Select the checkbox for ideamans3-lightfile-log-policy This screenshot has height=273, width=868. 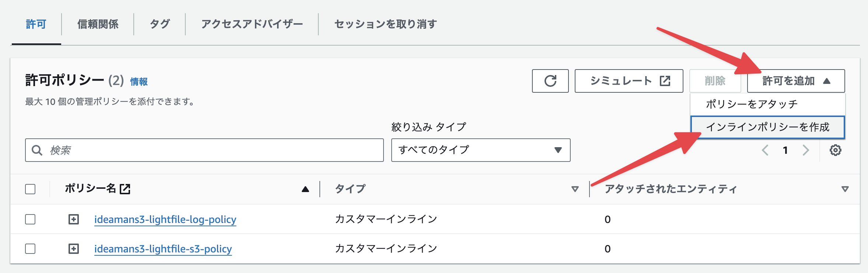point(30,219)
